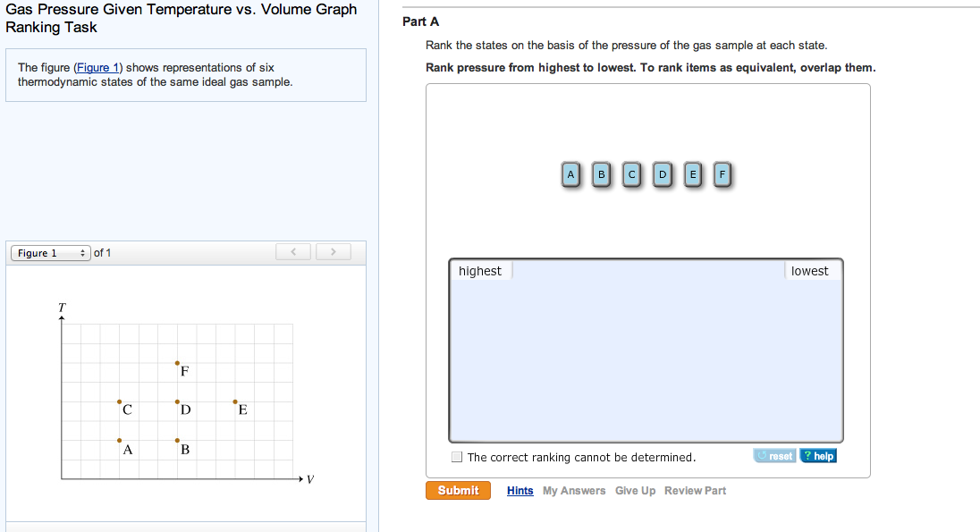The image size is (980, 532).
Task: Submit the pressure ranking answer
Action: coord(458,490)
